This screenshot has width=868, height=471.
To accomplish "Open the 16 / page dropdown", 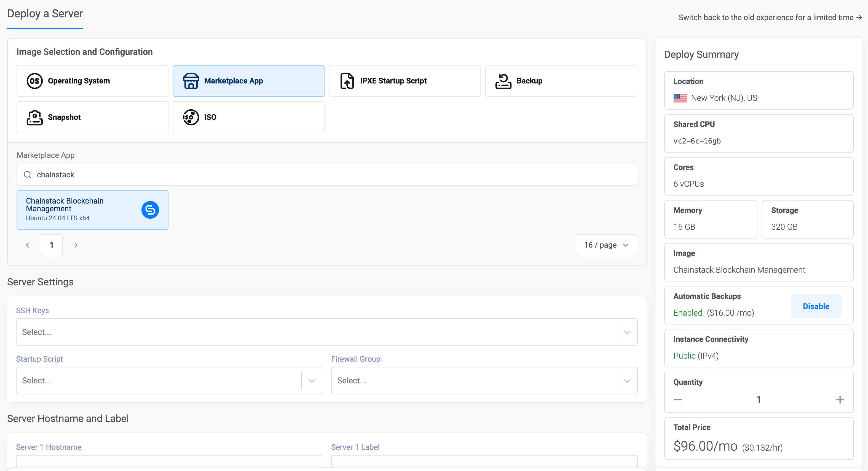I will (x=607, y=245).
